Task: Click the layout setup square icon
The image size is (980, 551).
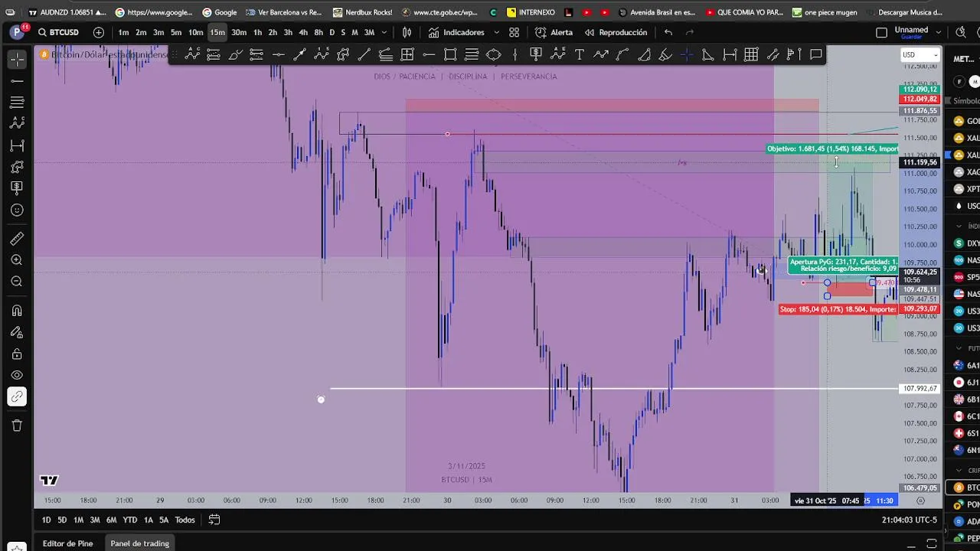Action: point(881,32)
